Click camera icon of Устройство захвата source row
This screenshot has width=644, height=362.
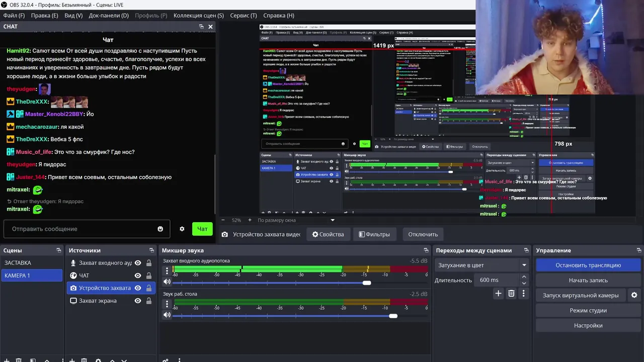coord(73,288)
